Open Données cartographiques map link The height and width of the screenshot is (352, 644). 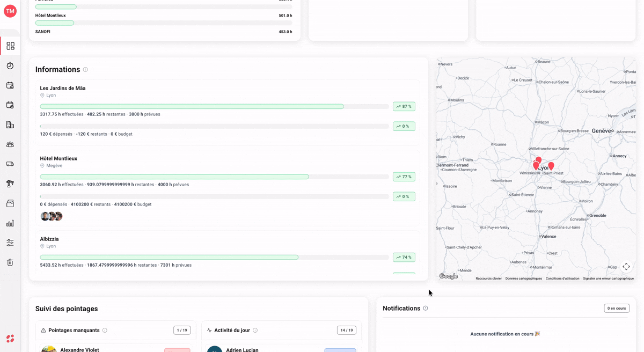tap(524, 278)
